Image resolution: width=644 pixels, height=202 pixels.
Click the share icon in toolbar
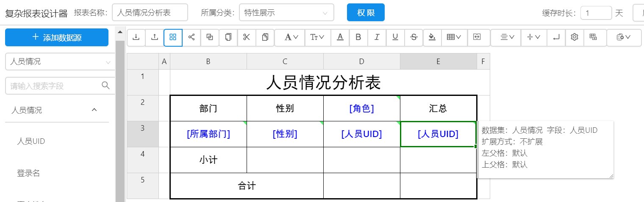(192, 37)
